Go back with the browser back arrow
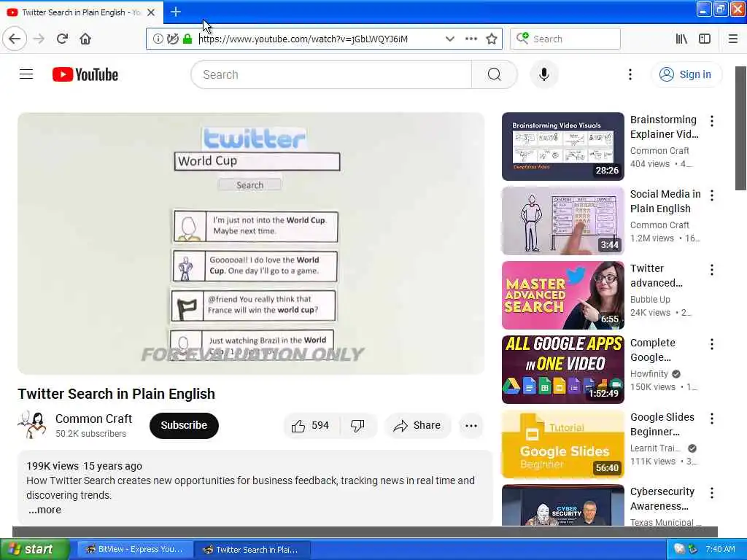The image size is (747, 560). click(x=15, y=39)
